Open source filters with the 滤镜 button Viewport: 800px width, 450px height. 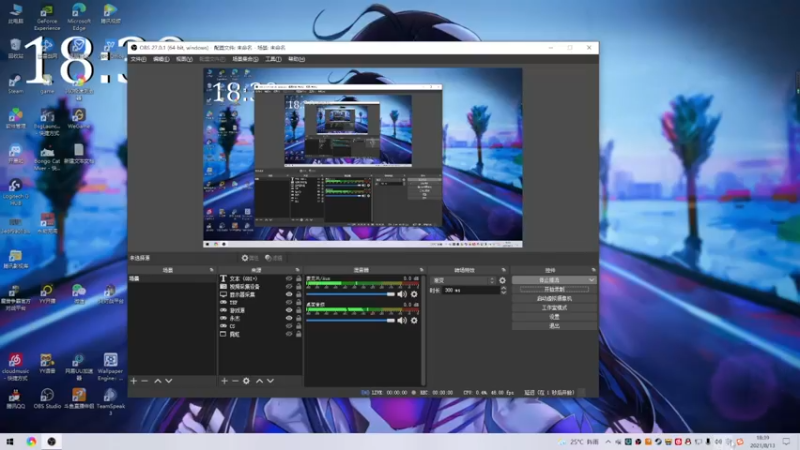point(274,258)
